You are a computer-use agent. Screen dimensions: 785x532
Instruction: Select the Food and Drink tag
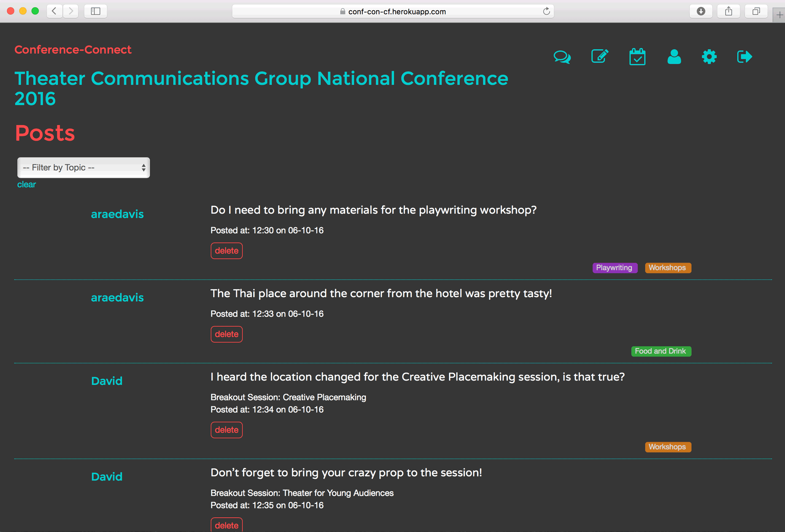661,351
